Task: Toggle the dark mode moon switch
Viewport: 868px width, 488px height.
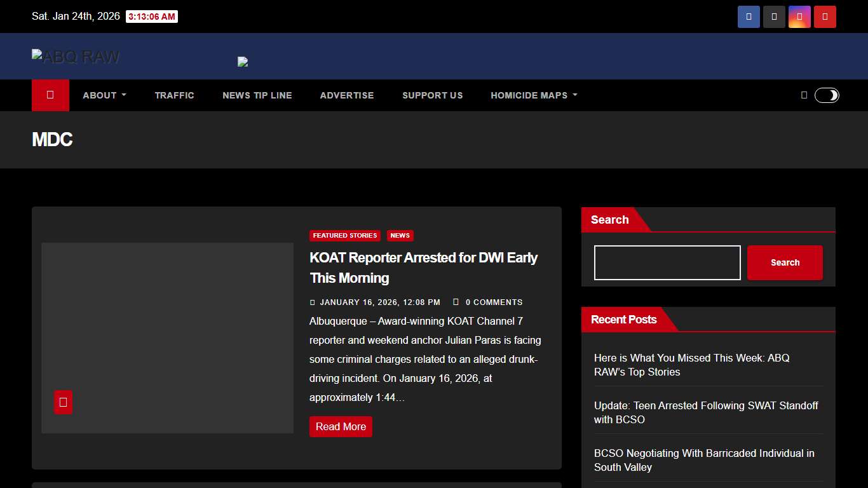Action: (827, 95)
